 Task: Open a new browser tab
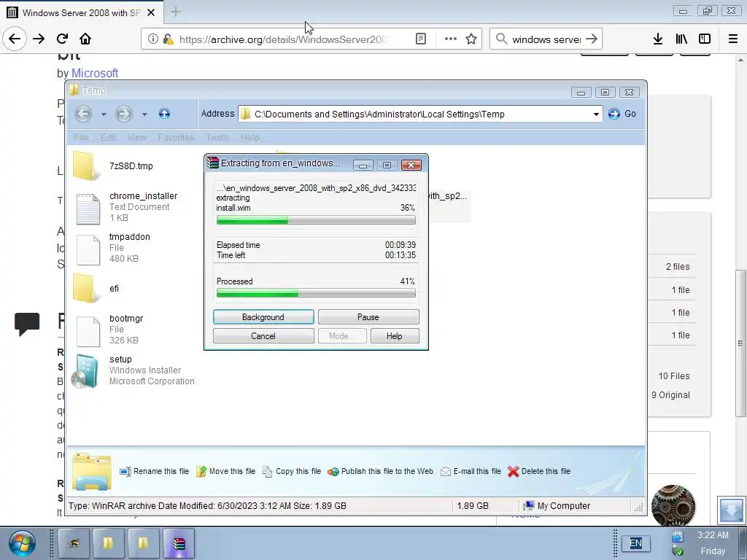pos(176,12)
